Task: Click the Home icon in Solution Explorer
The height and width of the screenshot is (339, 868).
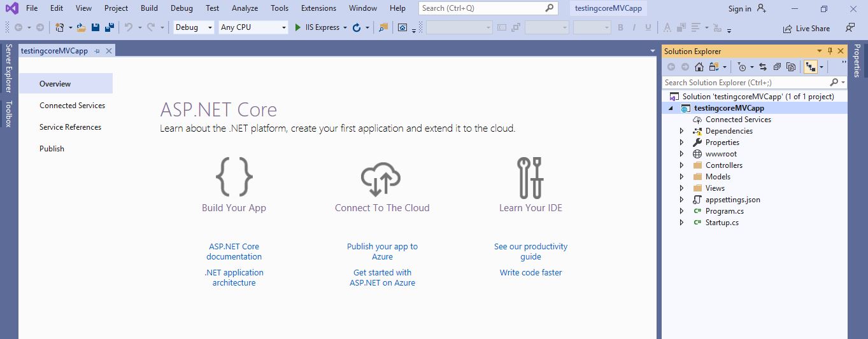Action: click(699, 67)
